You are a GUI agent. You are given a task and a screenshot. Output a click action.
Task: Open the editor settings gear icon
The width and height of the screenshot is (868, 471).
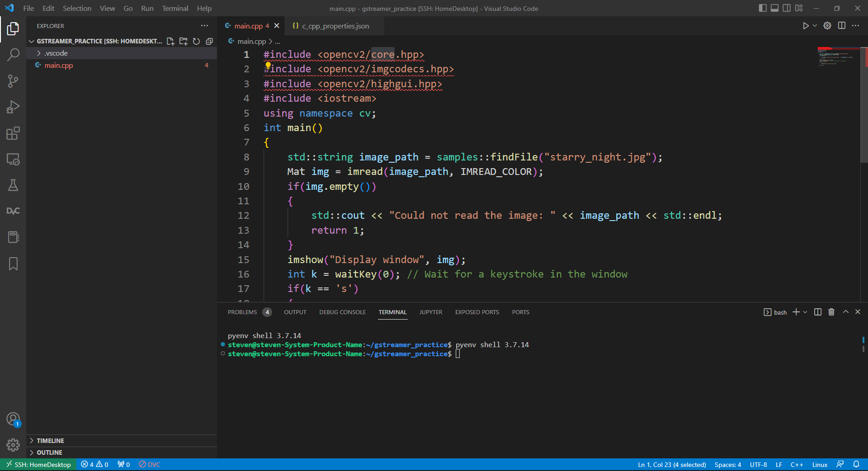click(827, 26)
